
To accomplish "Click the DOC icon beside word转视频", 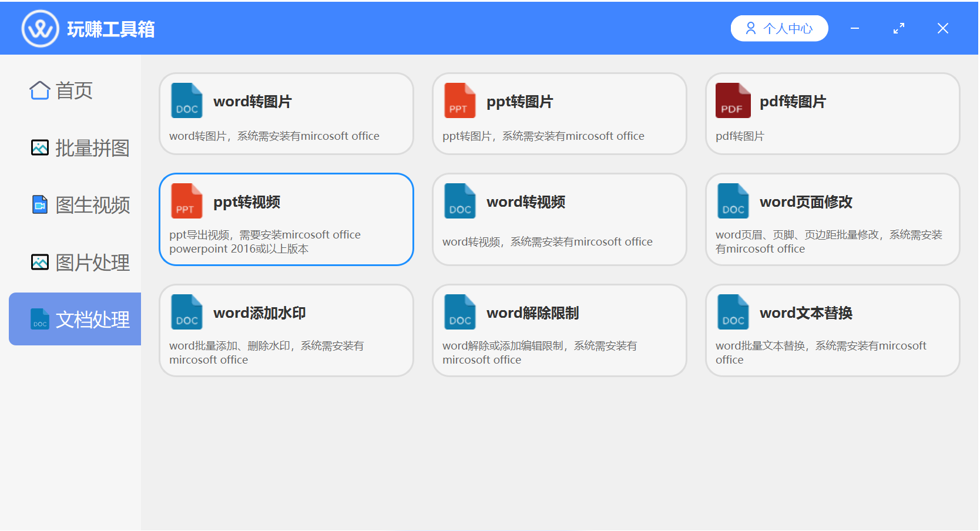I will 459,201.
